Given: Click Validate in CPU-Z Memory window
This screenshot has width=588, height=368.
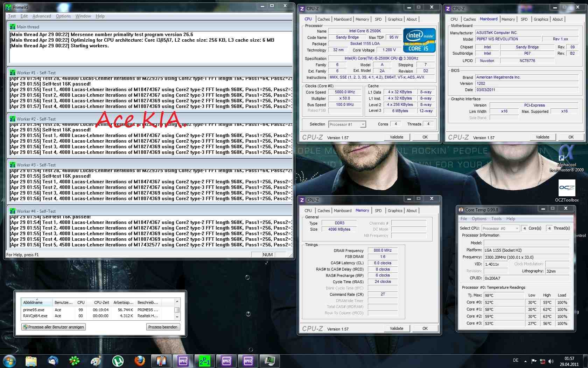Looking at the screenshot, I should click(397, 328).
